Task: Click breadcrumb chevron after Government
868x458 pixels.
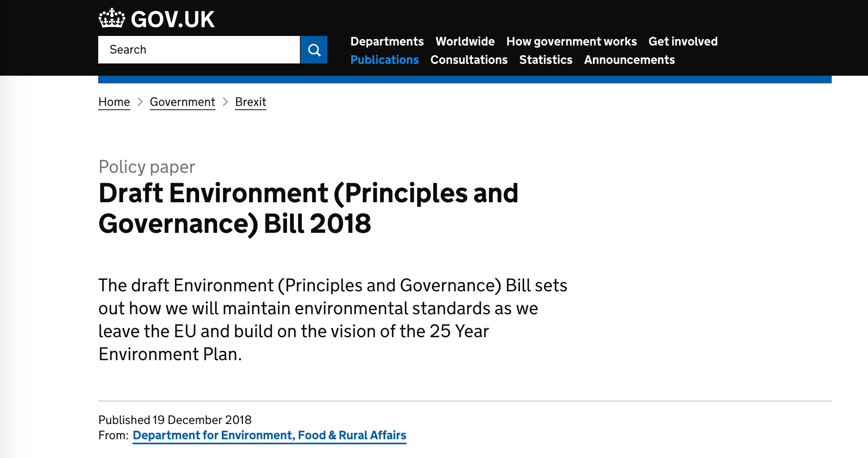Action: (x=225, y=102)
